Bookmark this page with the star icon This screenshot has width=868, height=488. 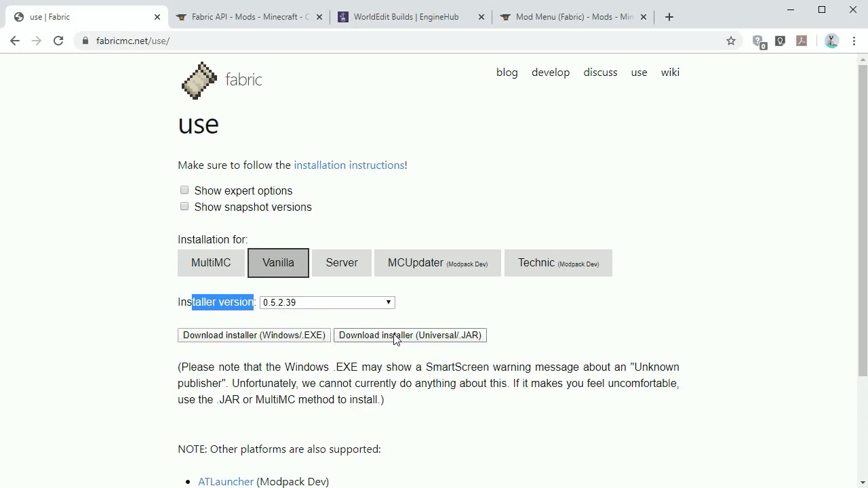731,41
